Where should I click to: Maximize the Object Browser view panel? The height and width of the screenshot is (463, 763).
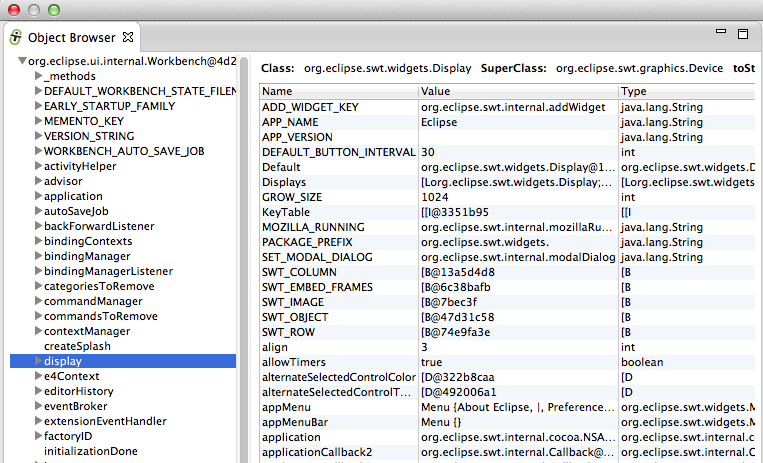742,33
